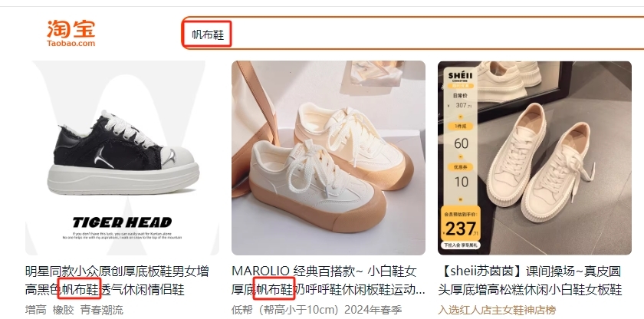Open the Taobao logo homepage link
Screen dimensions: 644x319
point(71,33)
